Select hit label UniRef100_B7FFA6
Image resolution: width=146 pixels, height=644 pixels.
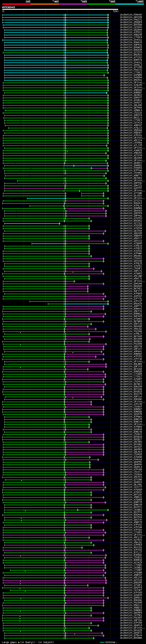131,170
